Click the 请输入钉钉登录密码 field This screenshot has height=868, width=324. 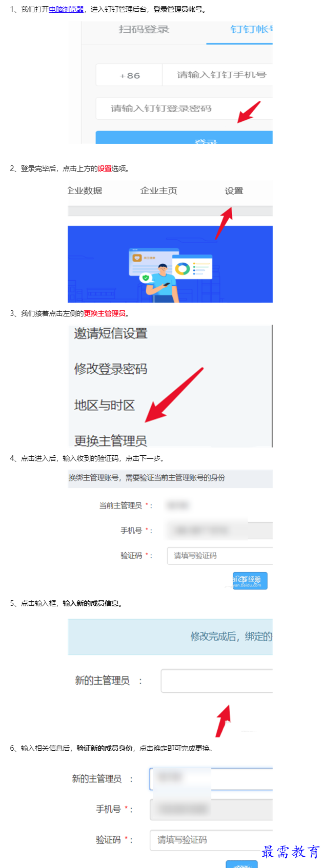coord(185,109)
